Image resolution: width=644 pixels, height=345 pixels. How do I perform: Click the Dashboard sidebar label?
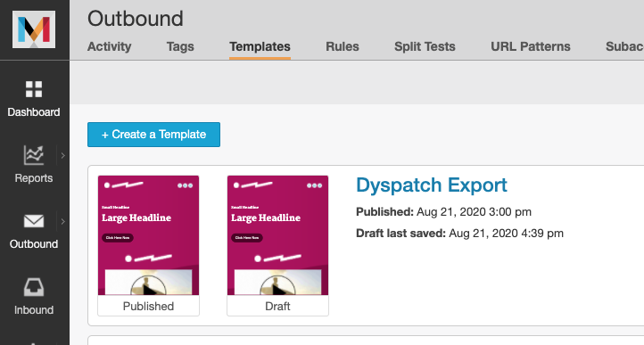coord(34,112)
